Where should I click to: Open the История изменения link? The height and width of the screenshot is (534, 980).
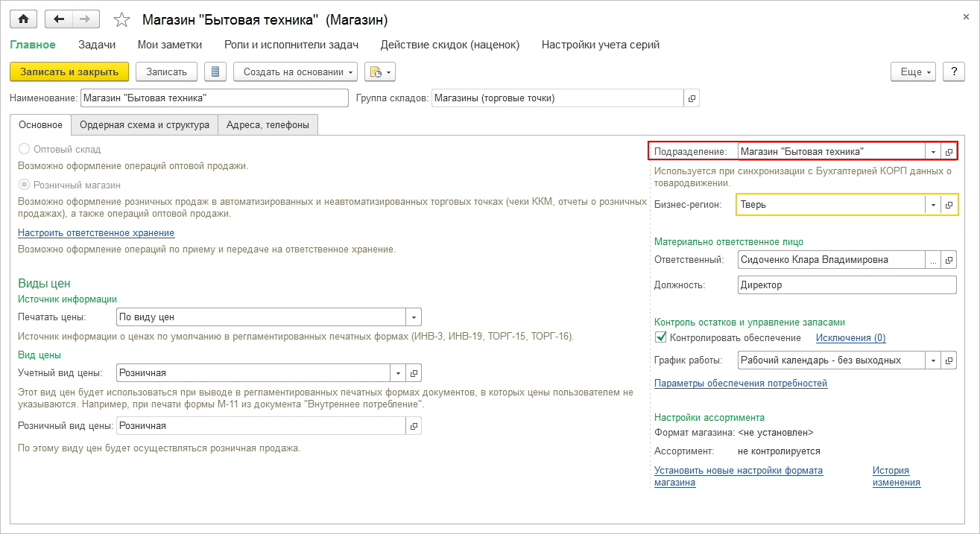[897, 476]
